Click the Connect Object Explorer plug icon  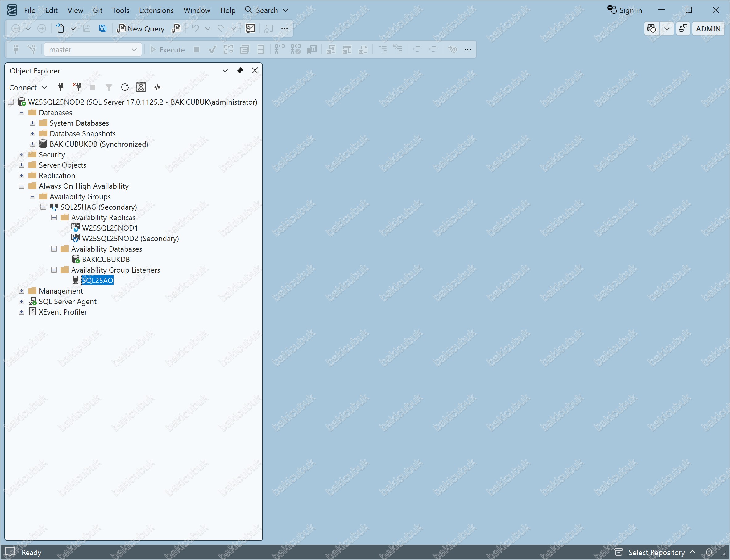tap(61, 87)
